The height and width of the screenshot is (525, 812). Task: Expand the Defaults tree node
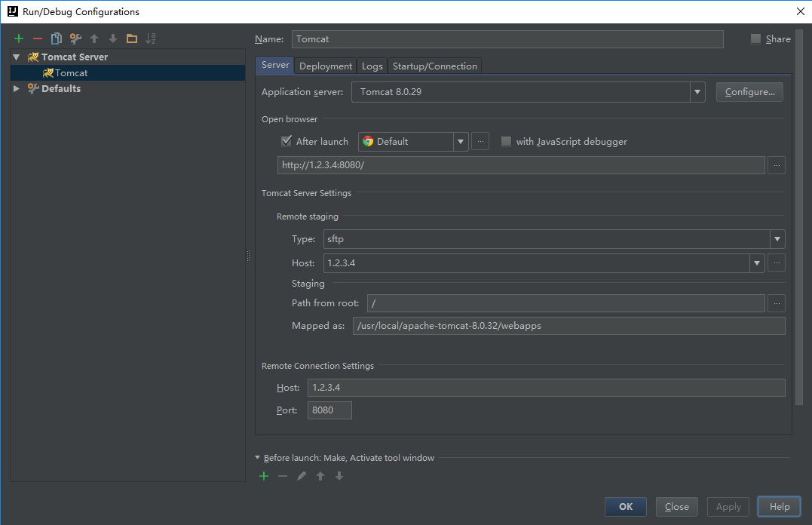click(x=17, y=89)
